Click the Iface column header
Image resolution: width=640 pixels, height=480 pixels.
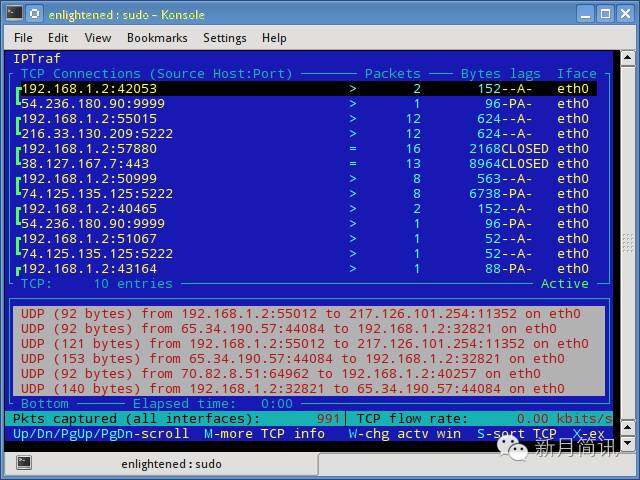(x=577, y=74)
